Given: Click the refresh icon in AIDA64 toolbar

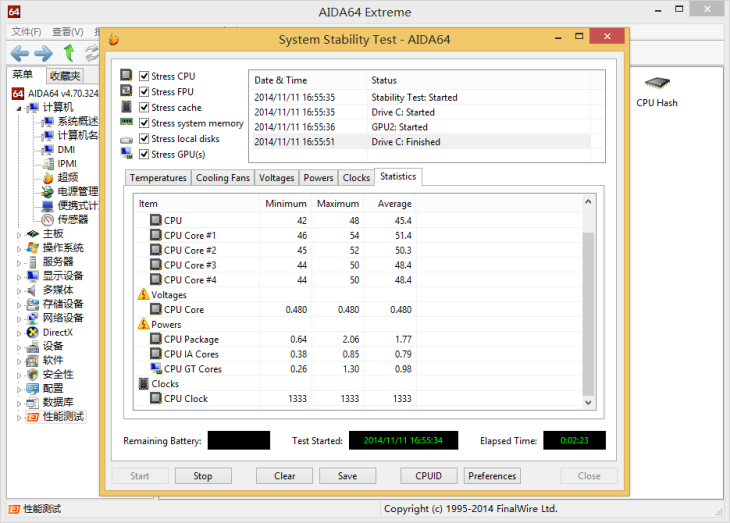Looking at the screenshot, I should 92,53.
